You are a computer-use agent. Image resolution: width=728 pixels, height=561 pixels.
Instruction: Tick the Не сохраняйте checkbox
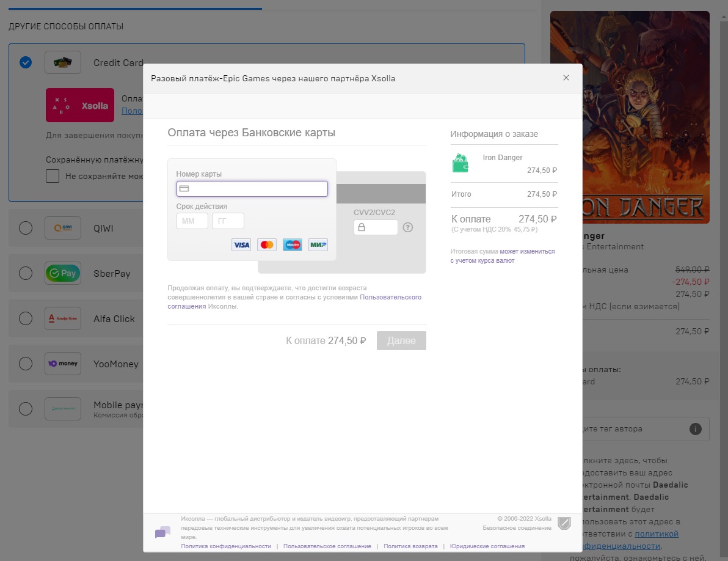pyautogui.click(x=53, y=176)
